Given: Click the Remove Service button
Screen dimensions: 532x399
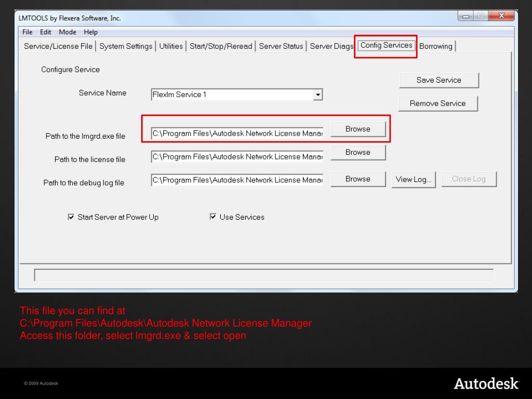Looking at the screenshot, I should pyautogui.click(x=437, y=103).
